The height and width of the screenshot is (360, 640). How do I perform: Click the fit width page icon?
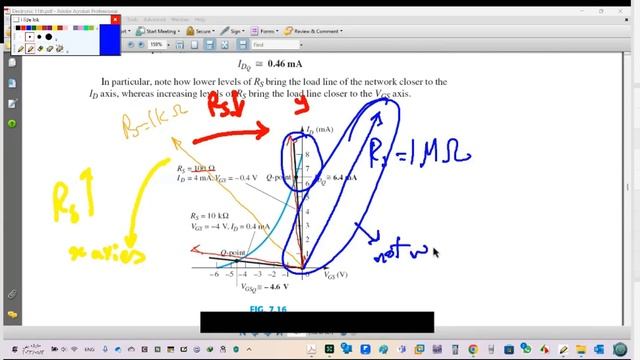(209, 44)
